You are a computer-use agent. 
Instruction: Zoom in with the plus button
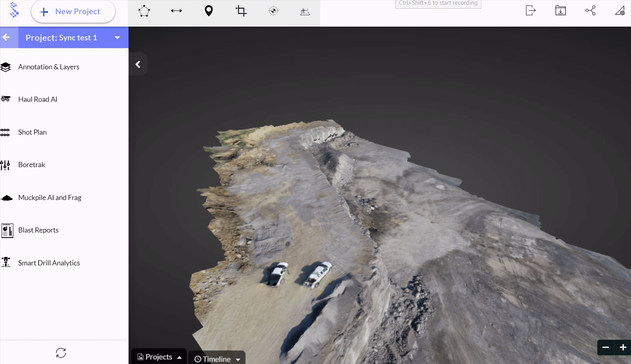tap(623, 347)
